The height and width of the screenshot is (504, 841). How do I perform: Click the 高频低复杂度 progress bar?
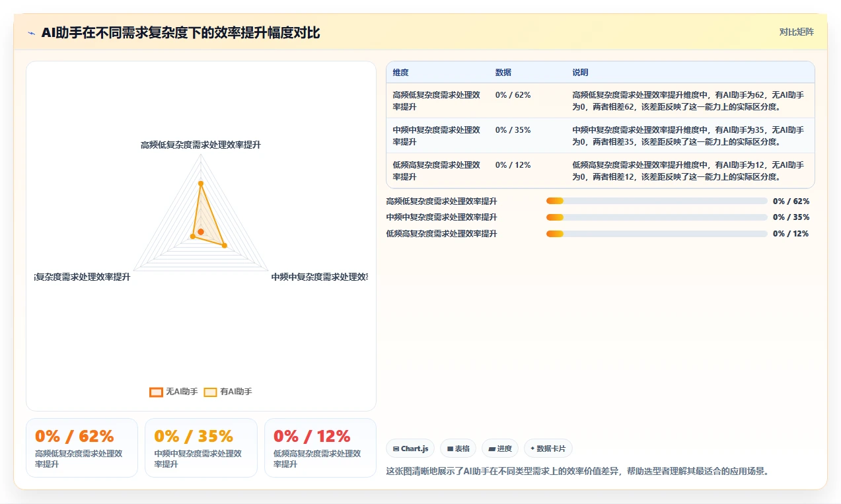657,201
